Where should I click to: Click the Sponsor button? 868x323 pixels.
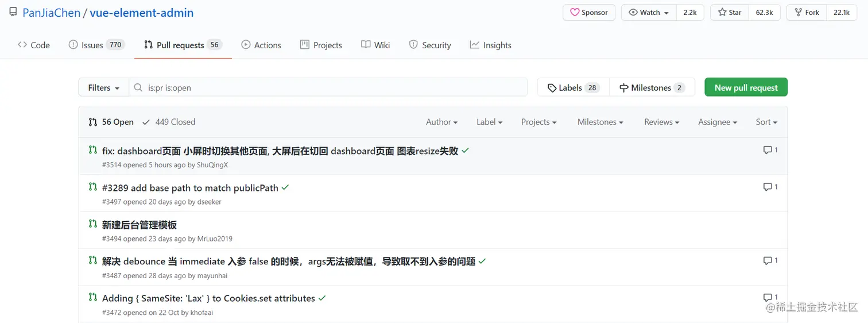(x=589, y=13)
